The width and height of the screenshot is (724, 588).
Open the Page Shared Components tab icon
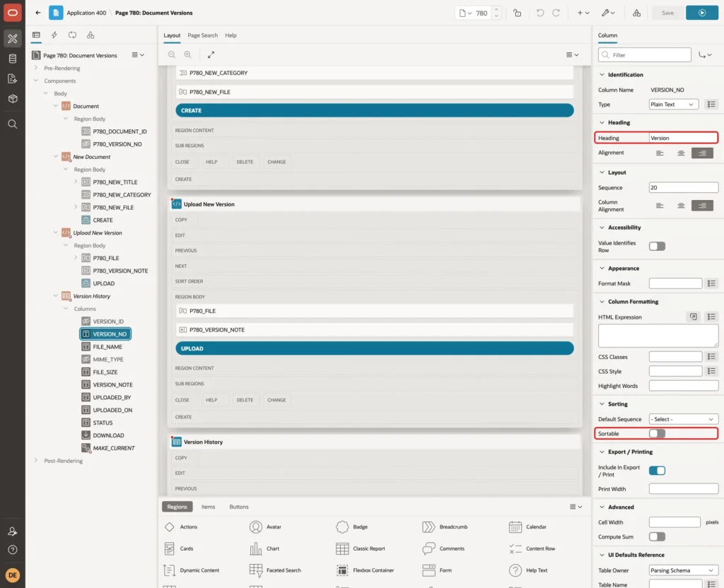point(90,35)
